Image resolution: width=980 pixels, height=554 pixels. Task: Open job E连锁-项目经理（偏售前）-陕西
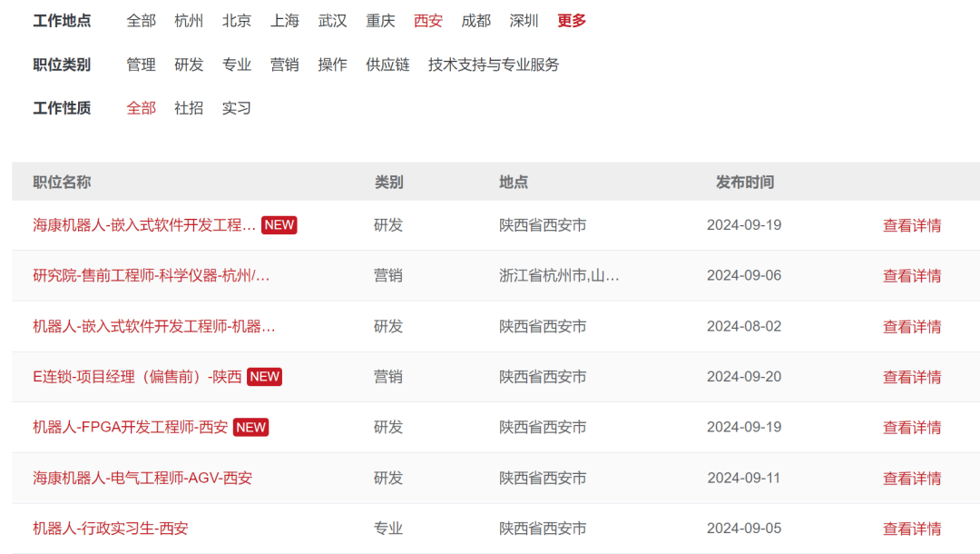(x=137, y=377)
